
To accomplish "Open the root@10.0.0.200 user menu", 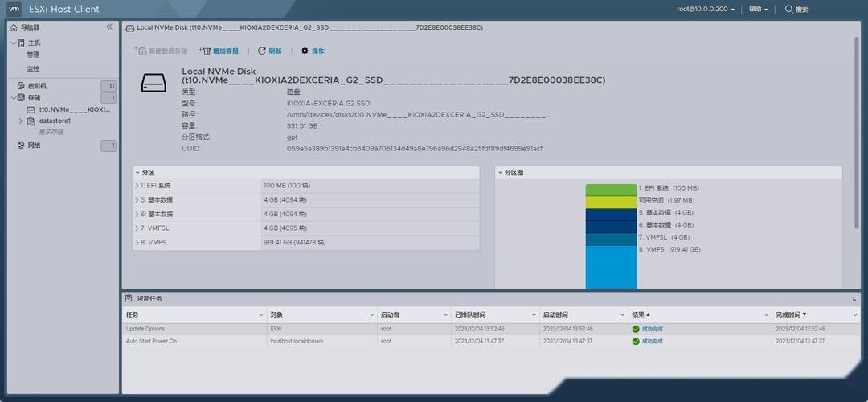I will (706, 10).
